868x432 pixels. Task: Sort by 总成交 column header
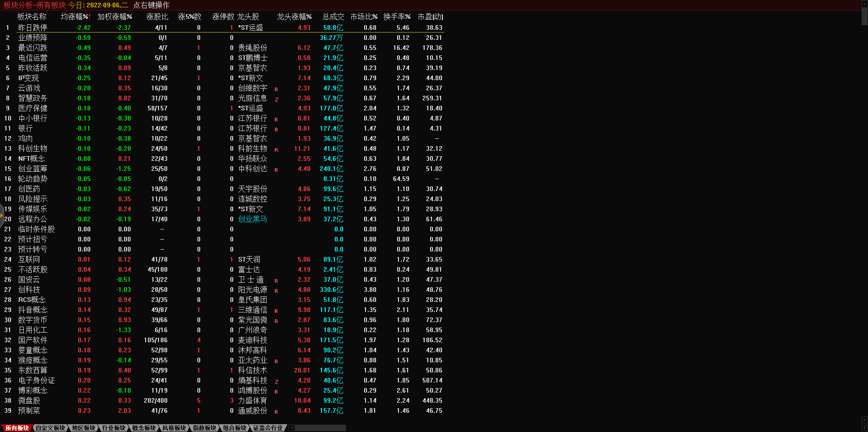tap(333, 16)
